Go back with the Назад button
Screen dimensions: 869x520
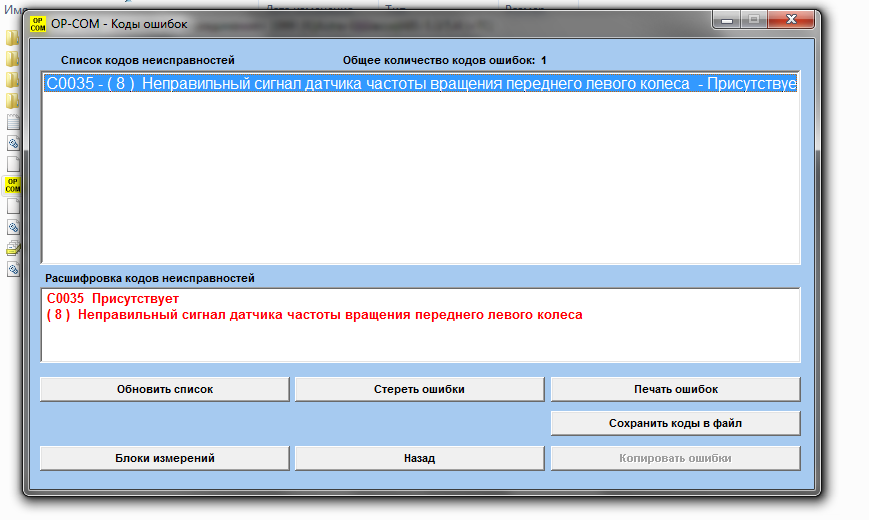pyautogui.click(x=420, y=458)
